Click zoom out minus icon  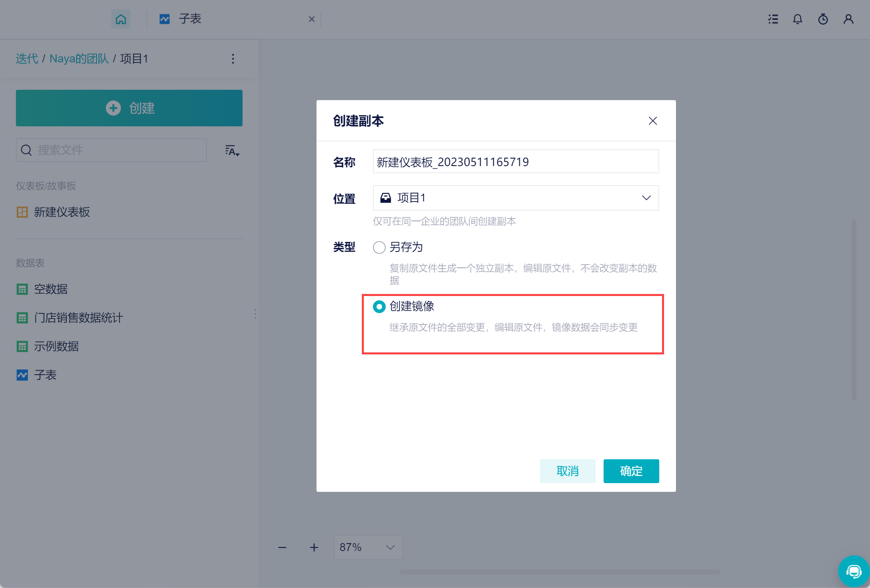pos(282,547)
